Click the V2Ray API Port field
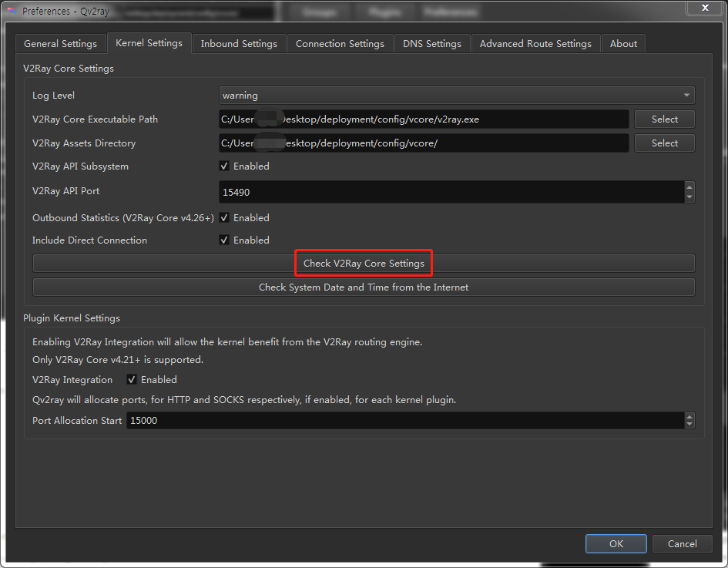Screen dimensions: 728x568 (451, 192)
